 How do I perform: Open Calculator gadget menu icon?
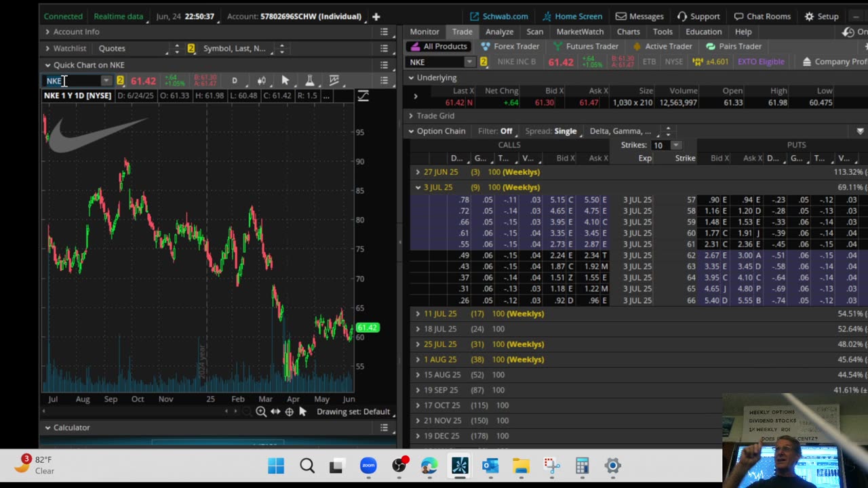coord(384,428)
